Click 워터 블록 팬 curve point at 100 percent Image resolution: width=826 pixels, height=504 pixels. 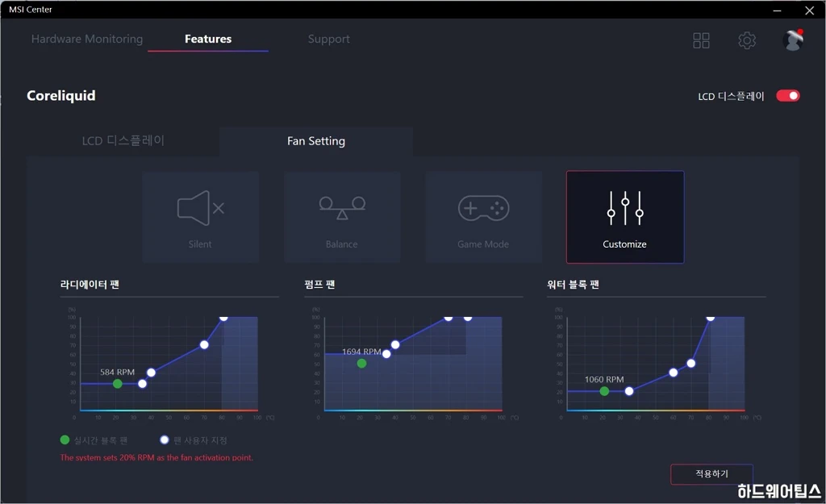(x=710, y=317)
